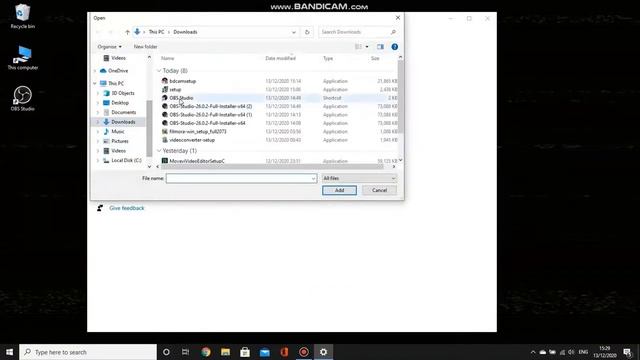Open the All files type dropdown
This screenshot has height=360, width=640.
359,178
